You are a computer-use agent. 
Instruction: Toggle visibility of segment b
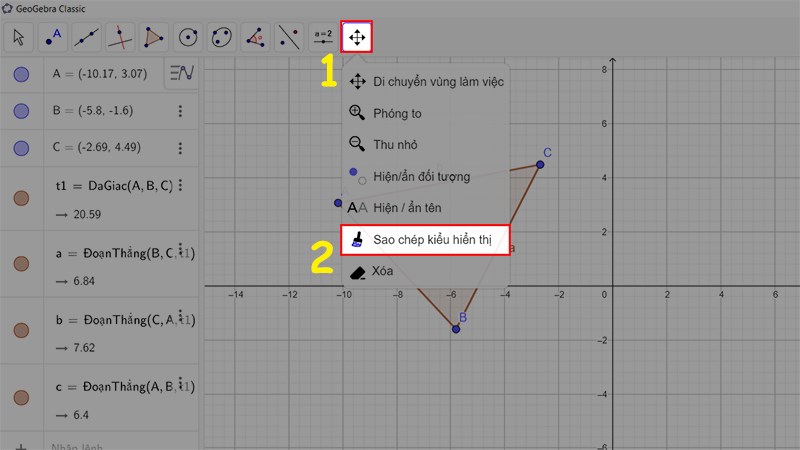tap(21, 330)
